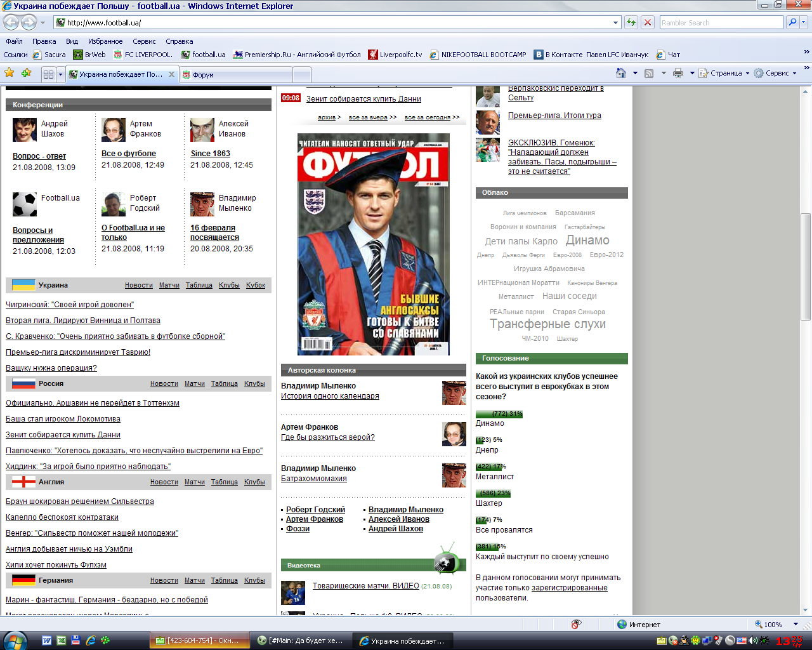This screenshot has height=650, width=812.
Task: Open the Вид menu
Action: tap(72, 41)
